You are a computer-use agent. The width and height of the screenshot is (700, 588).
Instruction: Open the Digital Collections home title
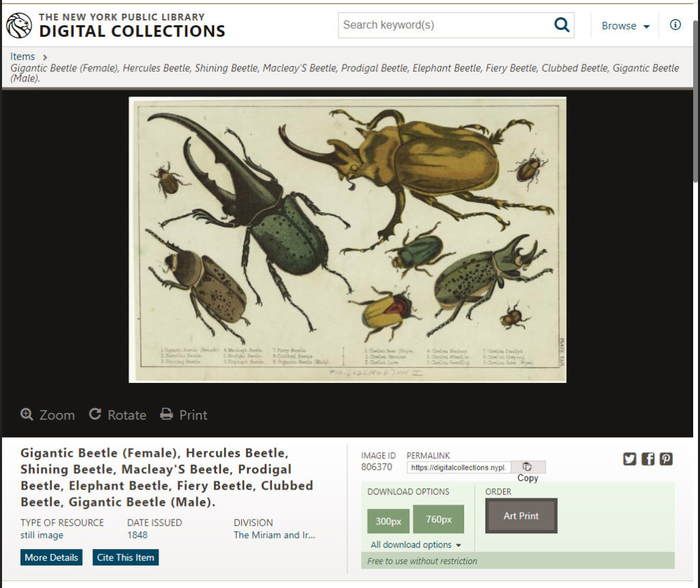(132, 31)
